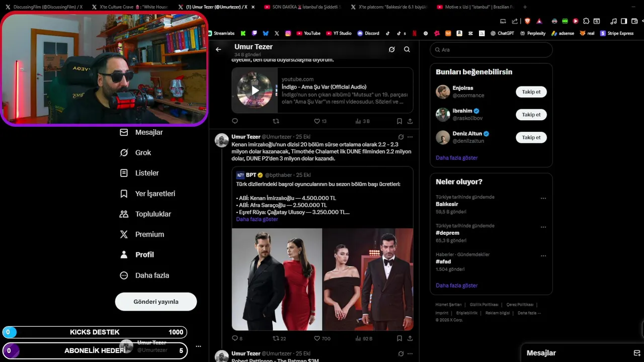View analytics showing 92 B views
The height and width of the screenshot is (362, 644).
click(364, 338)
